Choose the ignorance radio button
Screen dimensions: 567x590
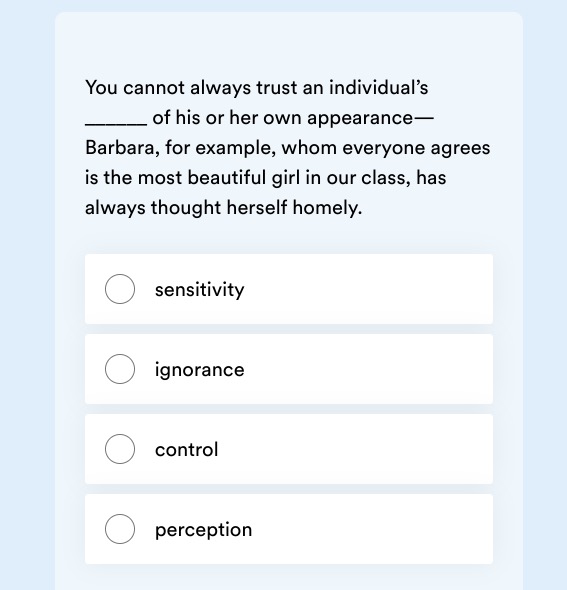click(x=120, y=369)
